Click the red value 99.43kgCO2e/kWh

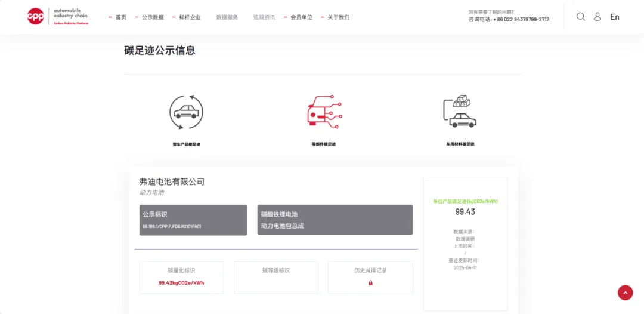click(181, 283)
